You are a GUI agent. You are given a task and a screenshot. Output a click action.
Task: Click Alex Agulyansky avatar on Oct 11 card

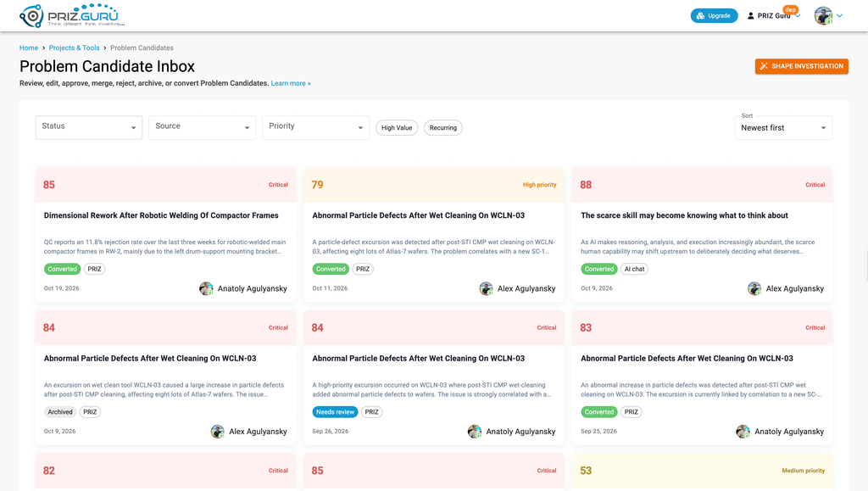[486, 288]
